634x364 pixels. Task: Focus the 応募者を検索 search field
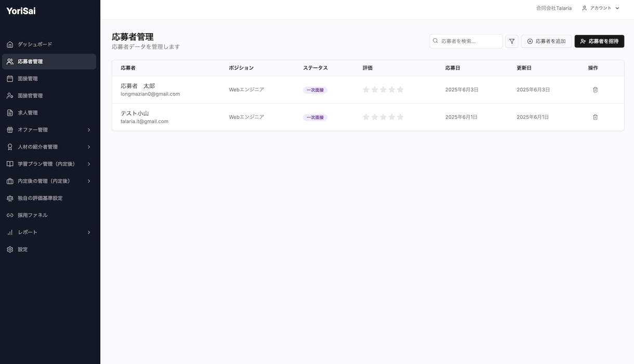(x=466, y=41)
